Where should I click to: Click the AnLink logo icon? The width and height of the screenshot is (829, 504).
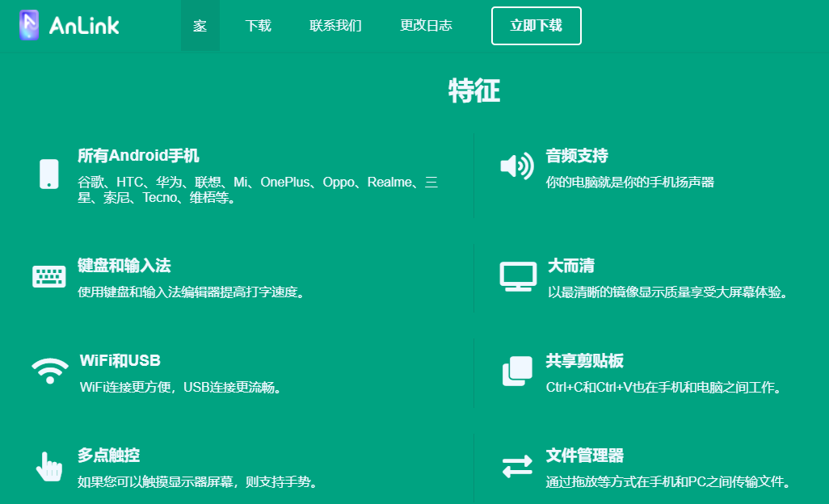[29, 25]
